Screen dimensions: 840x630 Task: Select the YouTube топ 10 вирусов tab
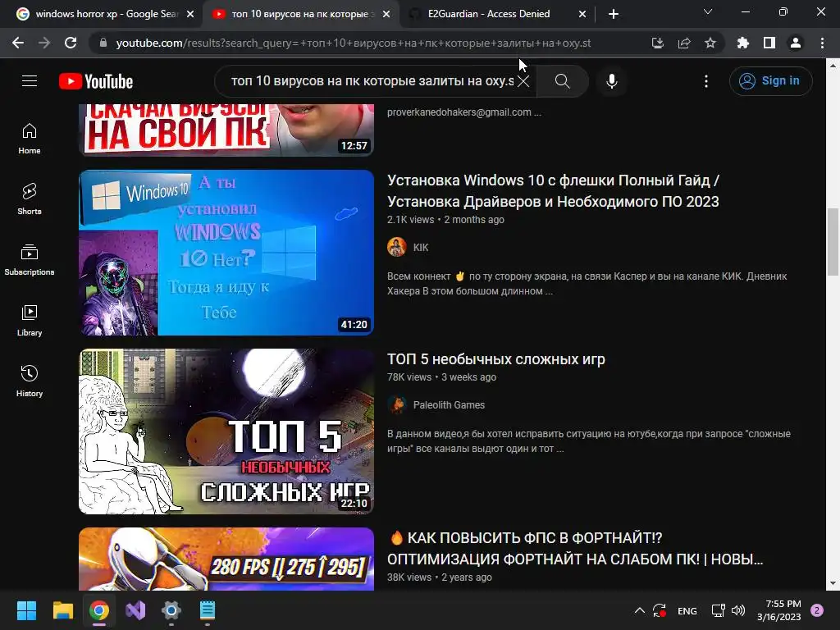[300, 14]
